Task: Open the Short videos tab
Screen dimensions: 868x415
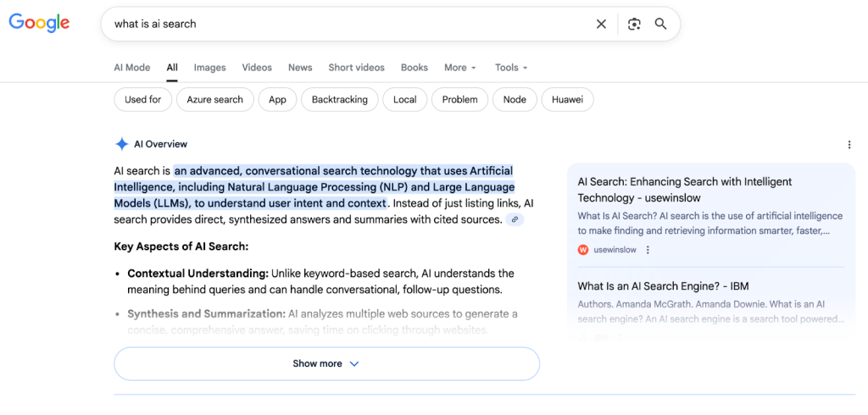Action: 356,68
